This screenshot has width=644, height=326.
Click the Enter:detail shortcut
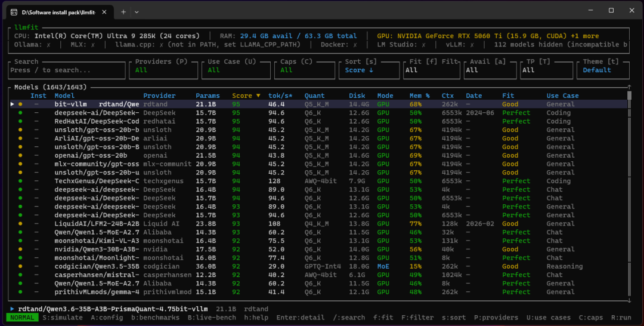(x=300, y=318)
